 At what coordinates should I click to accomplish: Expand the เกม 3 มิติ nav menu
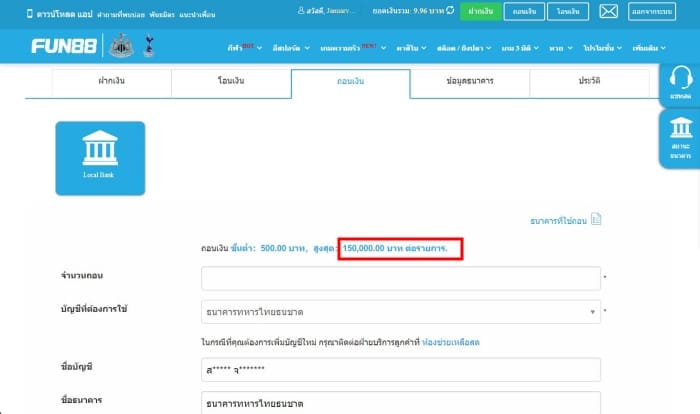(x=520, y=48)
